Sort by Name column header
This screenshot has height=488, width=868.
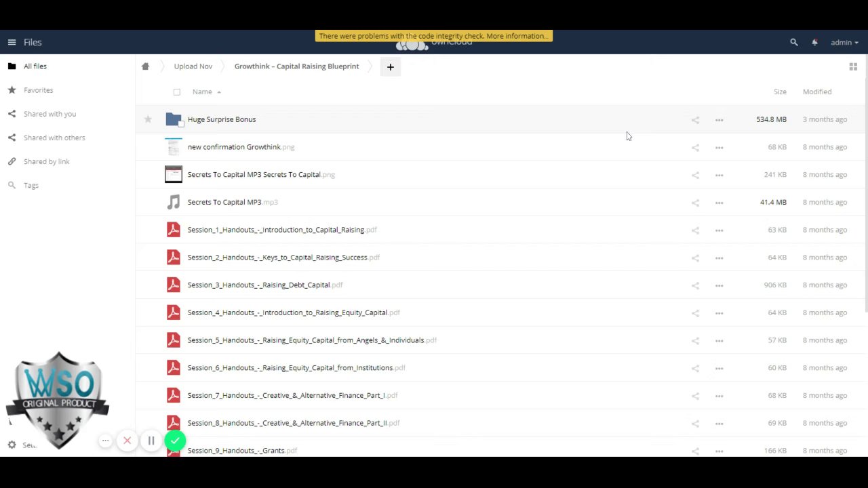(202, 91)
